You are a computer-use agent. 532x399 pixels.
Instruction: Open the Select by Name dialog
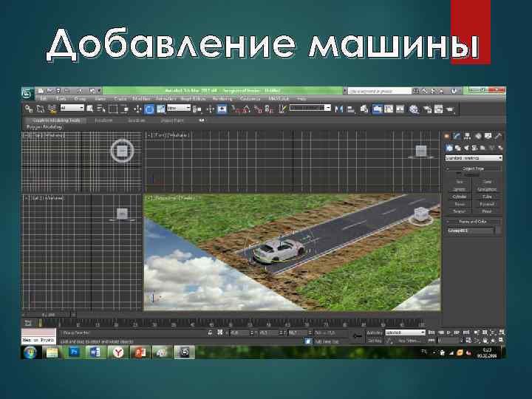pyautogui.click(x=101, y=109)
